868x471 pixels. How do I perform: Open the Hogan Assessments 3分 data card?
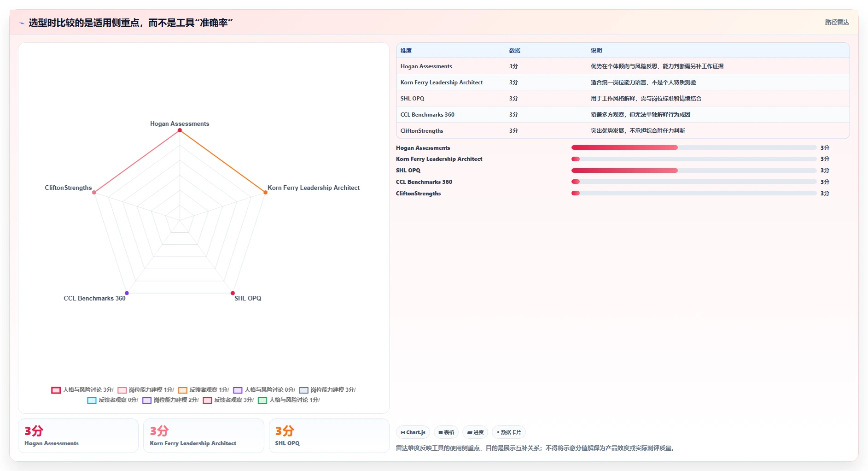click(78, 436)
